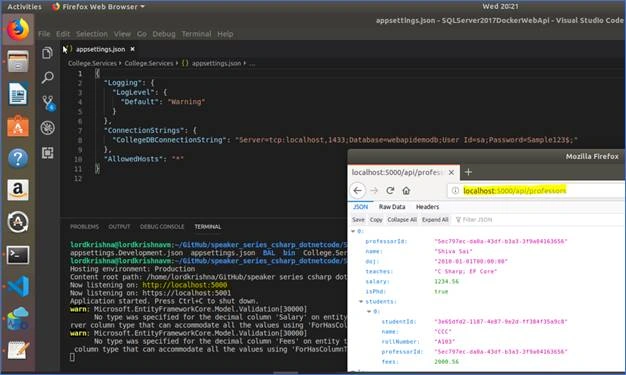Close the appsettings.json editor tab
The image size is (626, 375).
point(133,49)
